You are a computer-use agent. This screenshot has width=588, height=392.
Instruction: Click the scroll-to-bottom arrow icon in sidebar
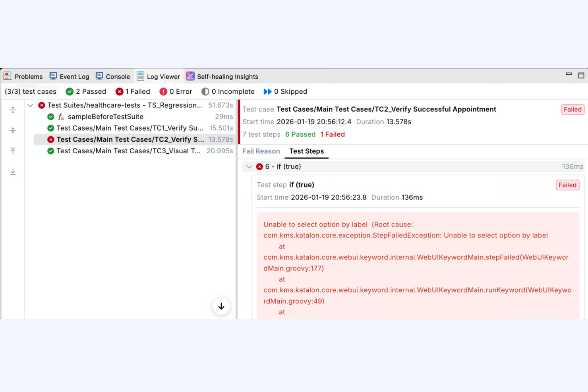(x=13, y=172)
